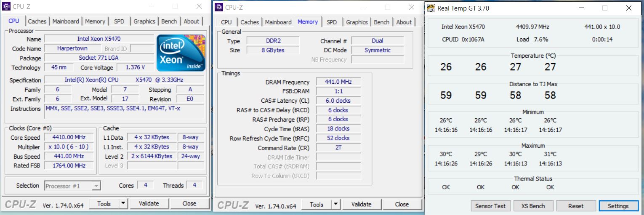
Task: Open SPD tab in the Memory CPU-Z window
Action: click(332, 22)
